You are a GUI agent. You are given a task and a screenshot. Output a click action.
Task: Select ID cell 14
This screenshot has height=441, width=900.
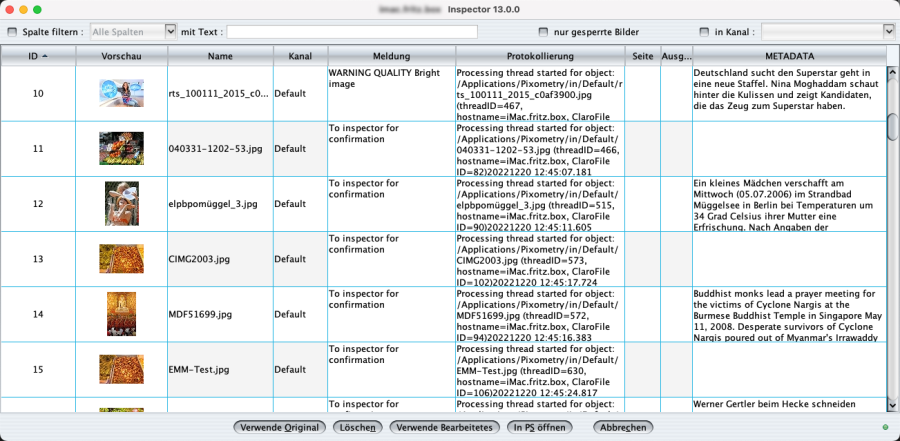(x=38, y=314)
